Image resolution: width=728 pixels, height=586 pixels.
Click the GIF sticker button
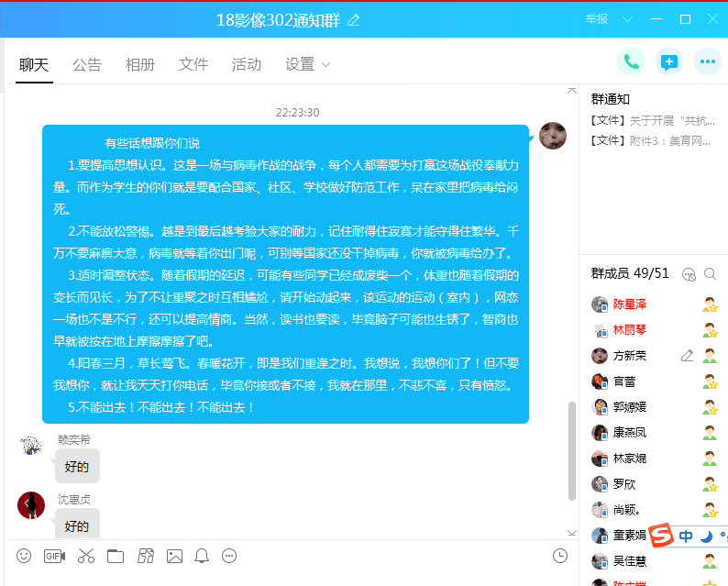point(54,556)
